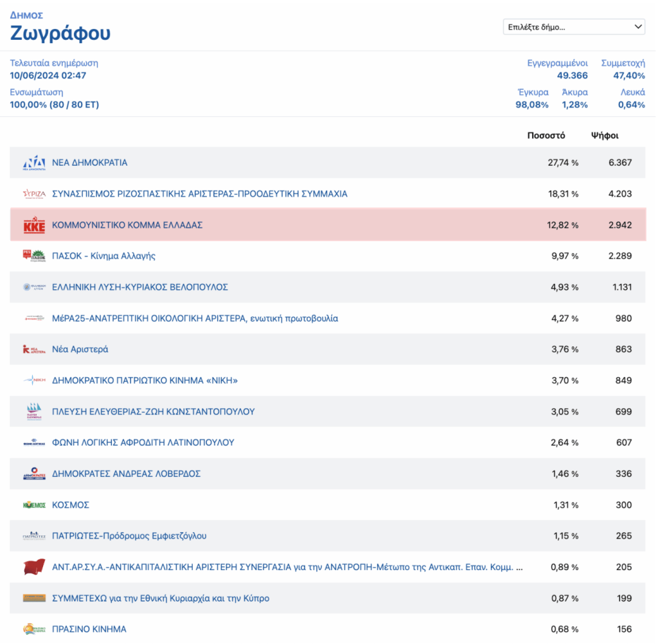This screenshot has height=644, width=658.
Task: Click the ΜέΡΑ25 party logo
Action: (34, 318)
